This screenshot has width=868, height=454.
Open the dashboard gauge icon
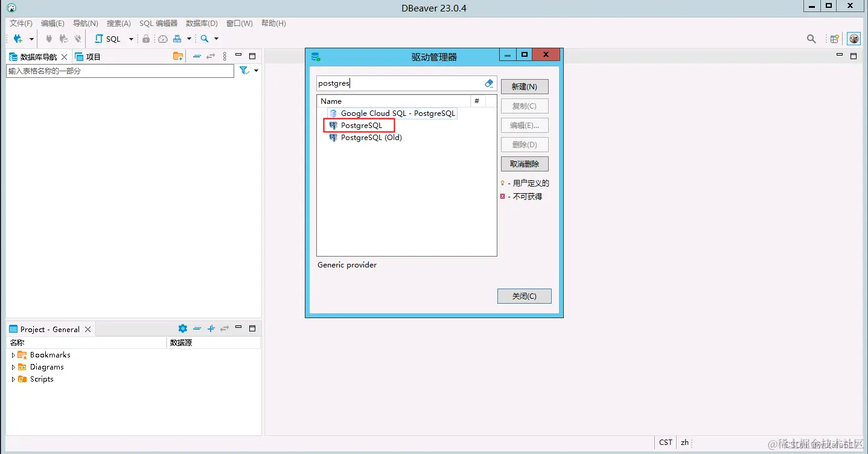click(x=162, y=39)
